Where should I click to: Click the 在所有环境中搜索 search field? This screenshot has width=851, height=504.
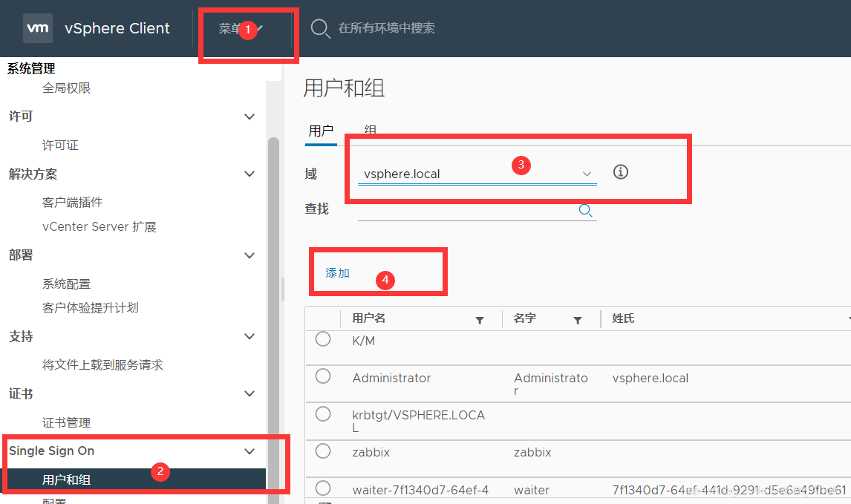tap(386, 28)
